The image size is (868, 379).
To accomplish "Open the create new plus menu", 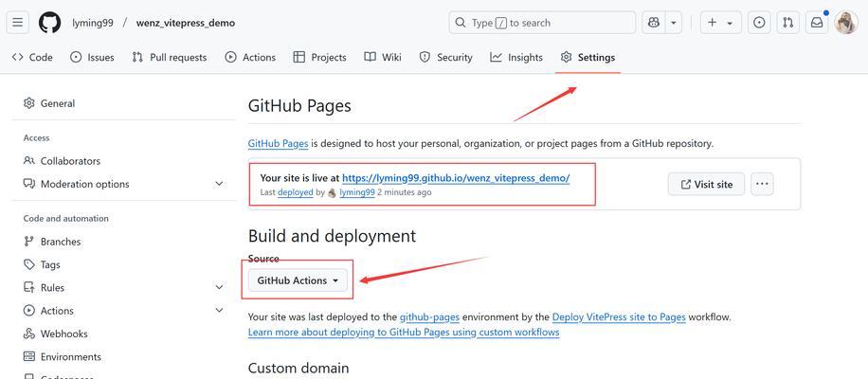I will point(720,23).
